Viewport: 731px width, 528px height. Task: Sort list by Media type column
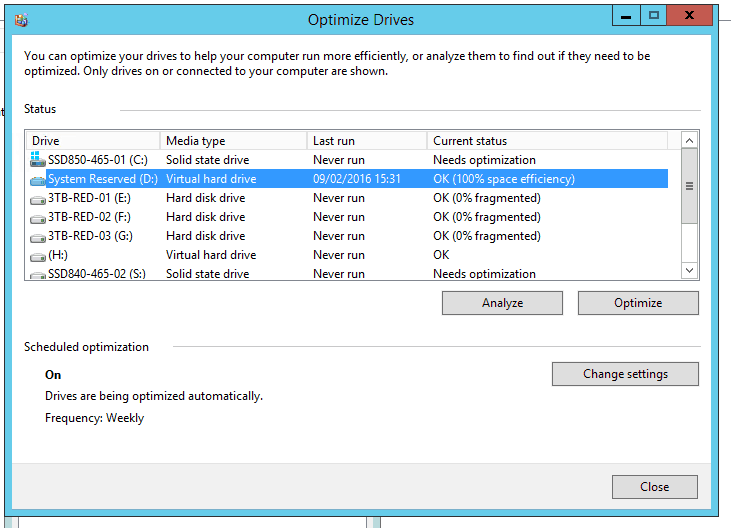click(x=232, y=141)
